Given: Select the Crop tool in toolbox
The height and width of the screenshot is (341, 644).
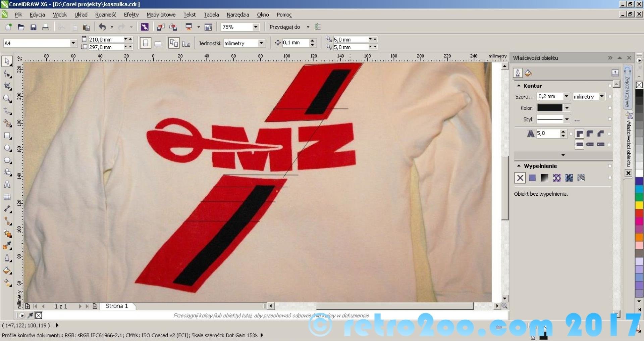Looking at the screenshot, I should pos(7,86).
